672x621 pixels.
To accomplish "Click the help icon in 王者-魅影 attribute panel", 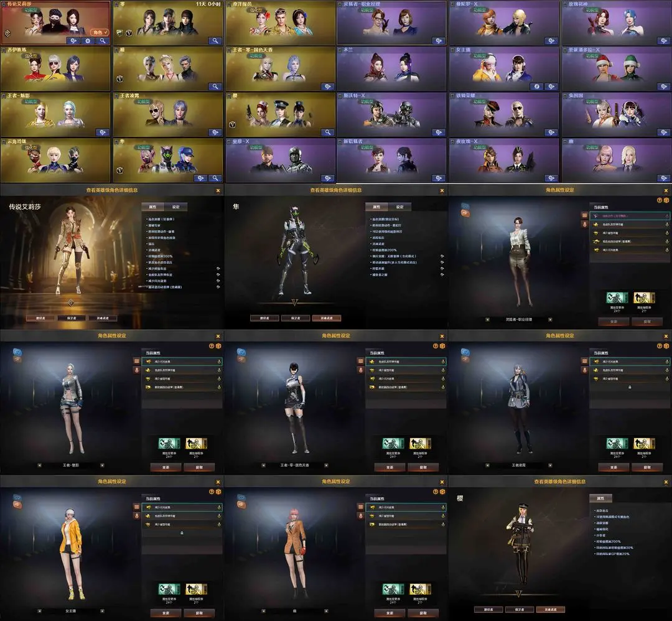I will coord(212,346).
